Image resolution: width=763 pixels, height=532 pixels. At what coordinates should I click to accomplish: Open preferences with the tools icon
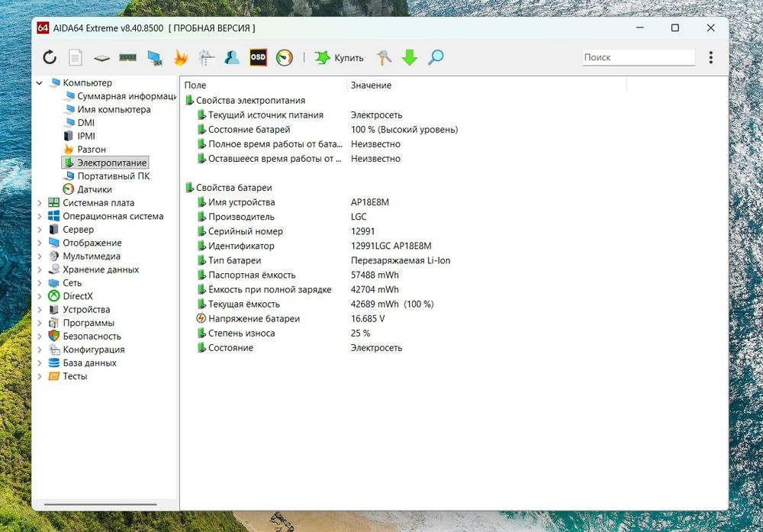point(384,57)
